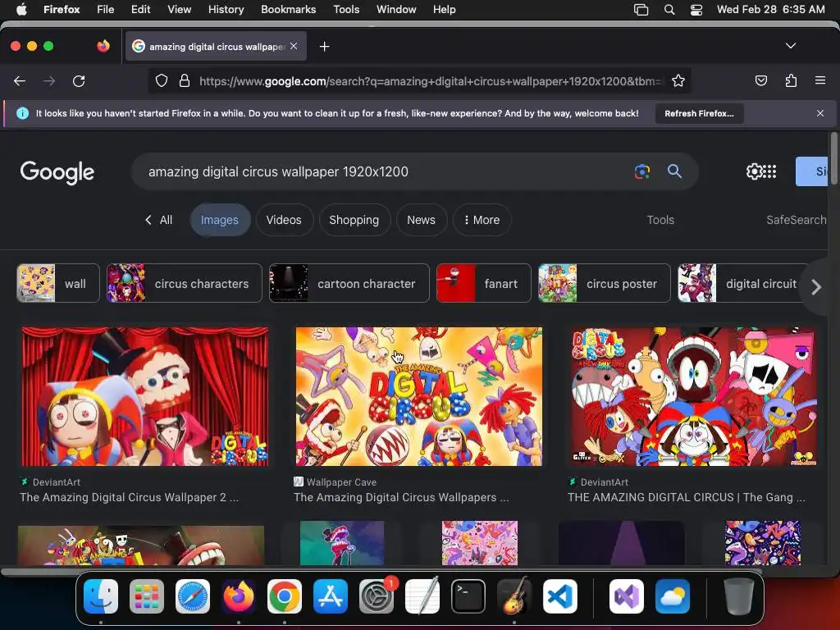
Task: Open System Settings from the Dock
Action: tap(376, 596)
